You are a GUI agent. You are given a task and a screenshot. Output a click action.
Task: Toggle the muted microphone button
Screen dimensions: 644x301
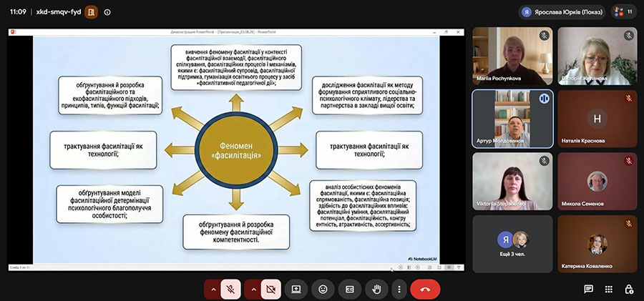231,290
